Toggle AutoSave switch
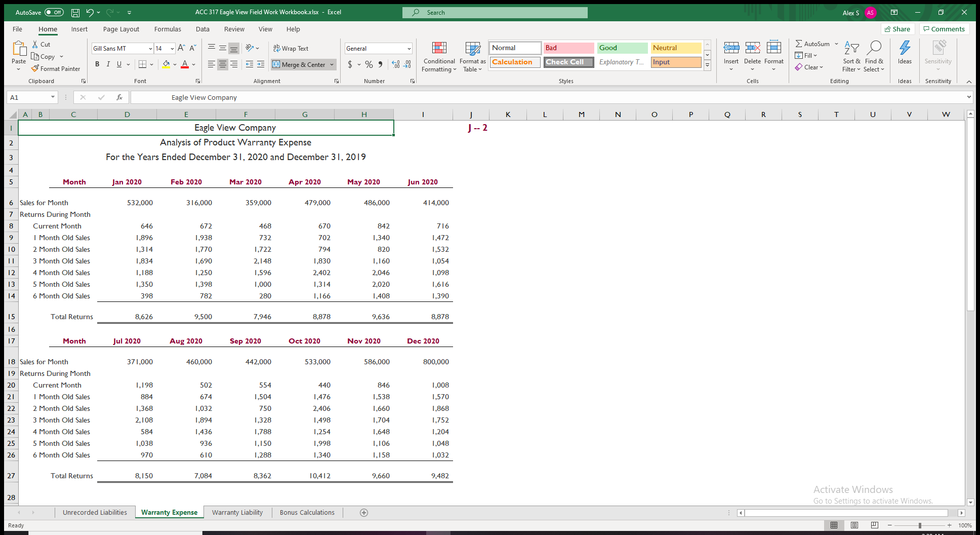Screen dimensions: 980x535 [54, 13]
